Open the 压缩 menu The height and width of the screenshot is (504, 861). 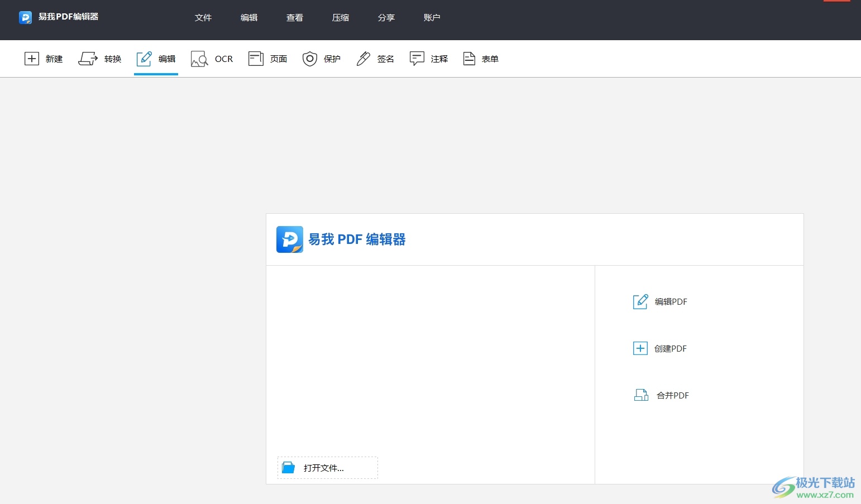341,18
